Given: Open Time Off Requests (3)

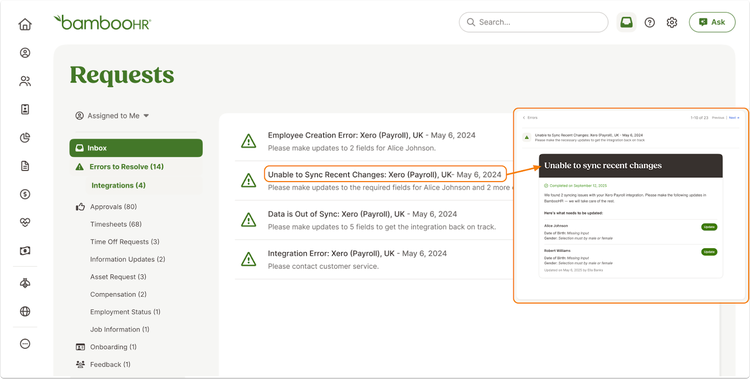Looking at the screenshot, I should click(x=125, y=242).
